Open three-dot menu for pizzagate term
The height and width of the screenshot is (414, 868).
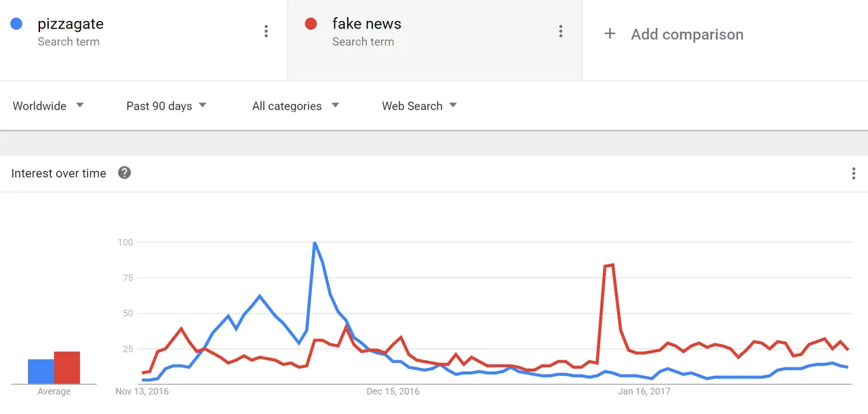[x=266, y=31]
